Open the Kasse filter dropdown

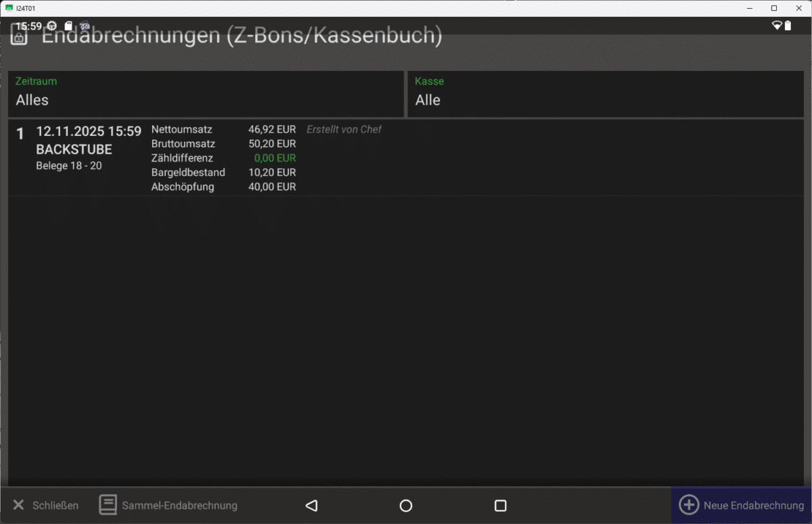(605, 94)
